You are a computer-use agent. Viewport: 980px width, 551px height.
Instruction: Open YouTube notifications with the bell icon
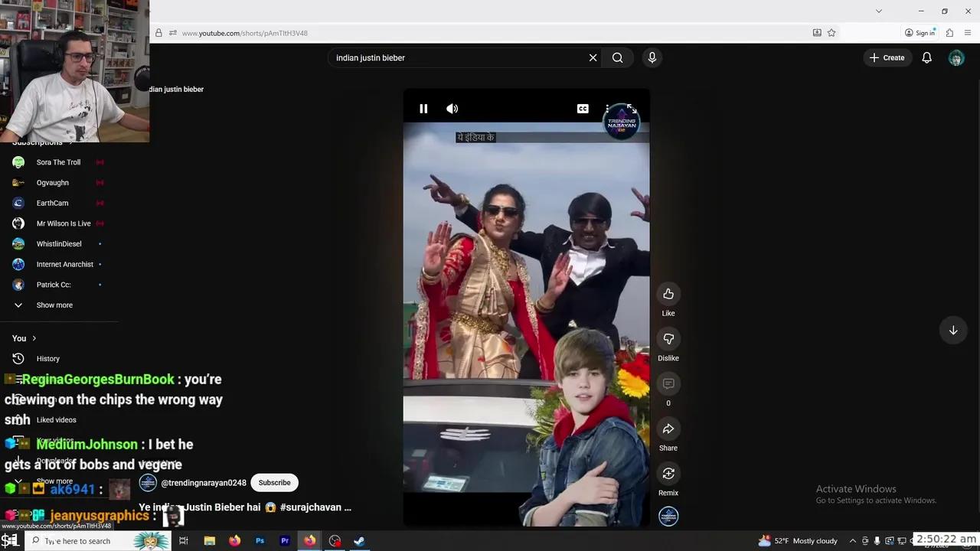point(926,57)
